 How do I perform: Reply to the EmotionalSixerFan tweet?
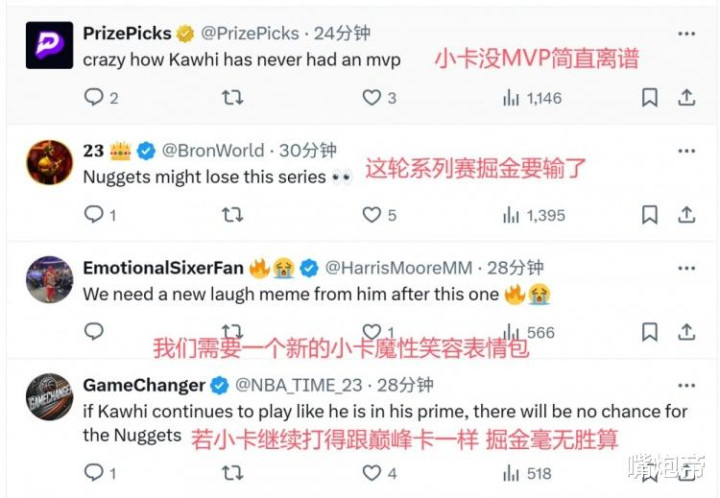[94, 331]
